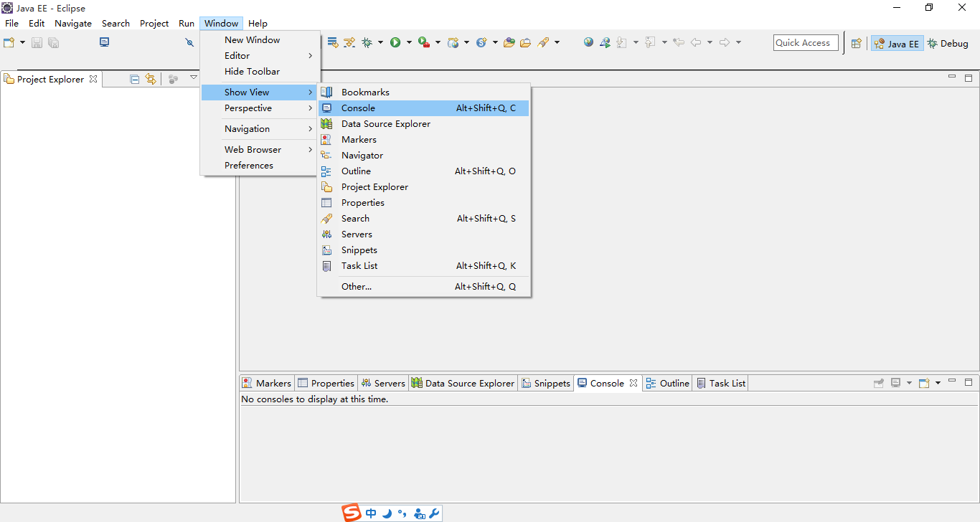Open the File menu
This screenshot has width=980, height=522.
click(12, 24)
